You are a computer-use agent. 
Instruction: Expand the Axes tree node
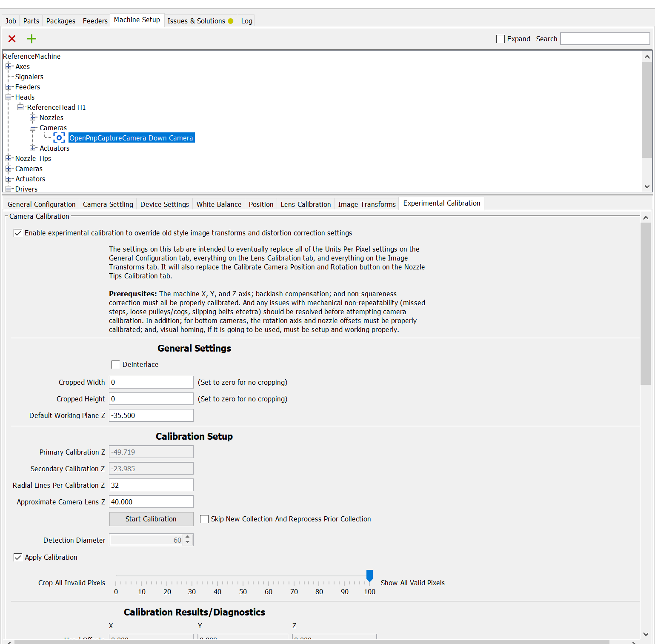click(x=9, y=66)
